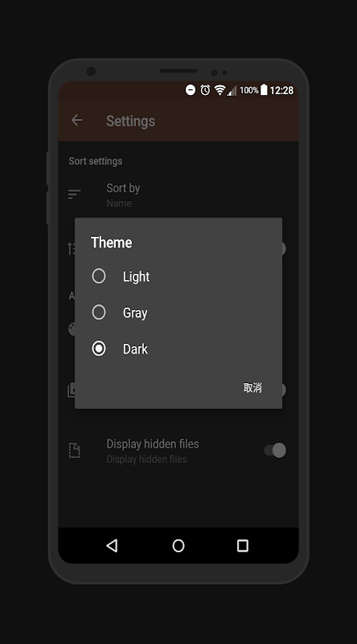
Task: Toggle the Display hidden files switch
Action: tap(275, 450)
